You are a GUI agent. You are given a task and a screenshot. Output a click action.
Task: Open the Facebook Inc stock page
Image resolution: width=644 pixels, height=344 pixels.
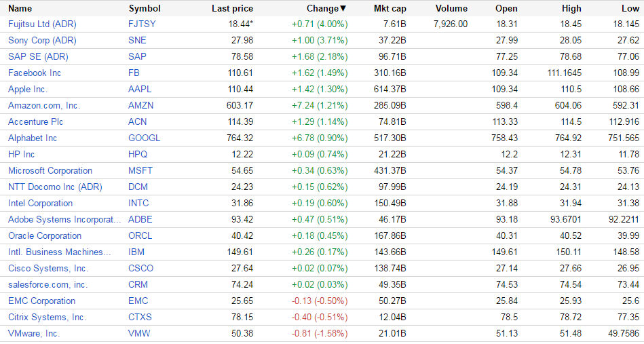(x=35, y=73)
